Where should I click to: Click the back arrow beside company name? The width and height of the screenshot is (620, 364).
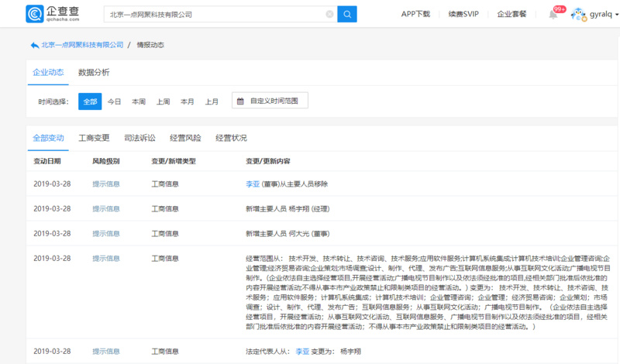(35, 45)
